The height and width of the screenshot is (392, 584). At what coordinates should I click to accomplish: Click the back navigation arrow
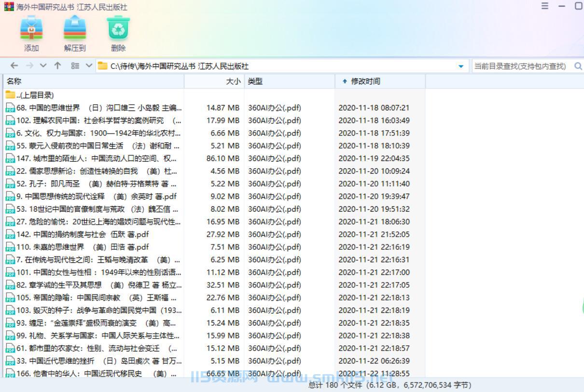point(14,65)
